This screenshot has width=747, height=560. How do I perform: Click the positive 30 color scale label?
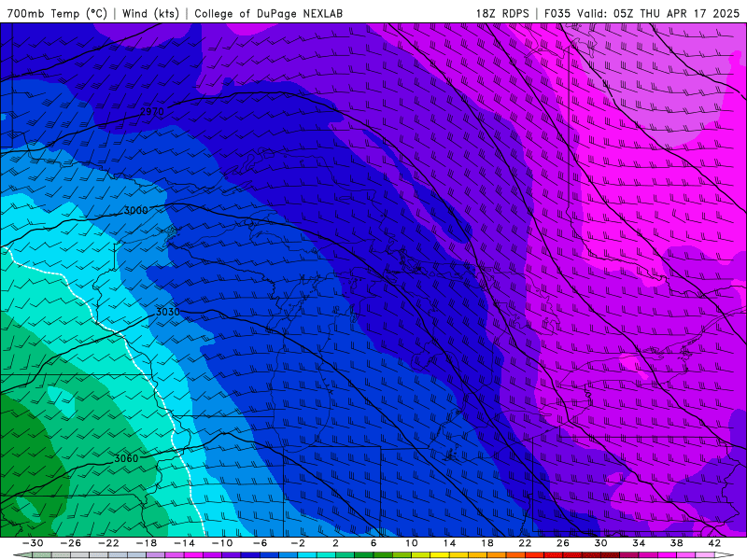[600, 543]
